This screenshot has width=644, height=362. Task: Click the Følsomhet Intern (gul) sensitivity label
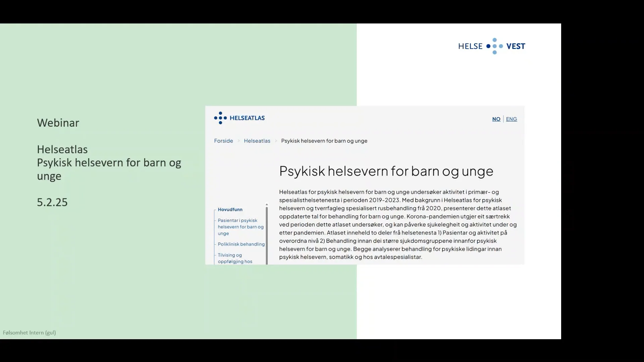point(29,333)
